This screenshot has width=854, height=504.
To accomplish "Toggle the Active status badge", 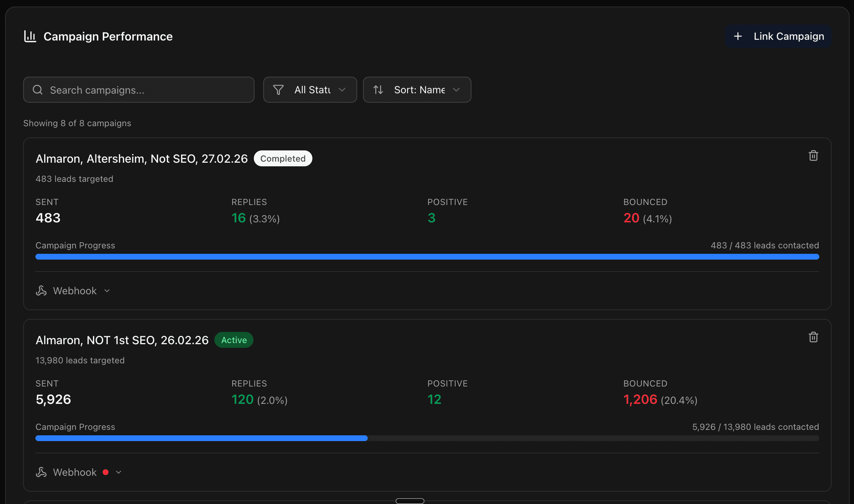I will click(234, 340).
